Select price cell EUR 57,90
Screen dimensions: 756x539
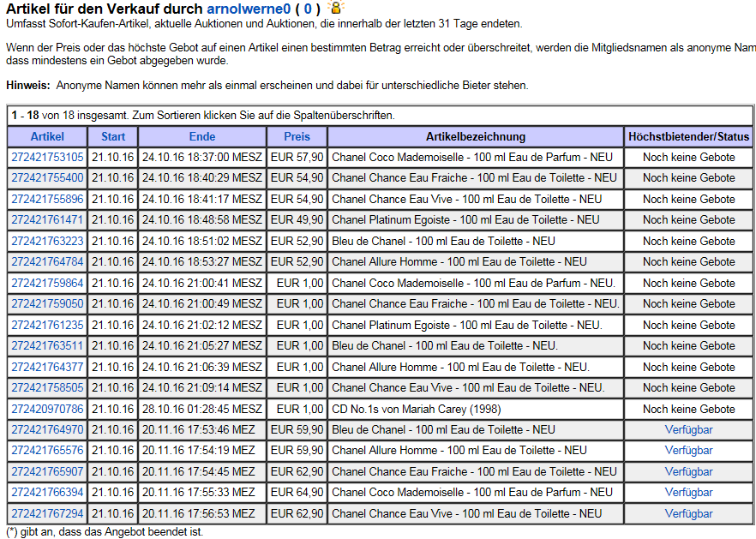click(297, 157)
